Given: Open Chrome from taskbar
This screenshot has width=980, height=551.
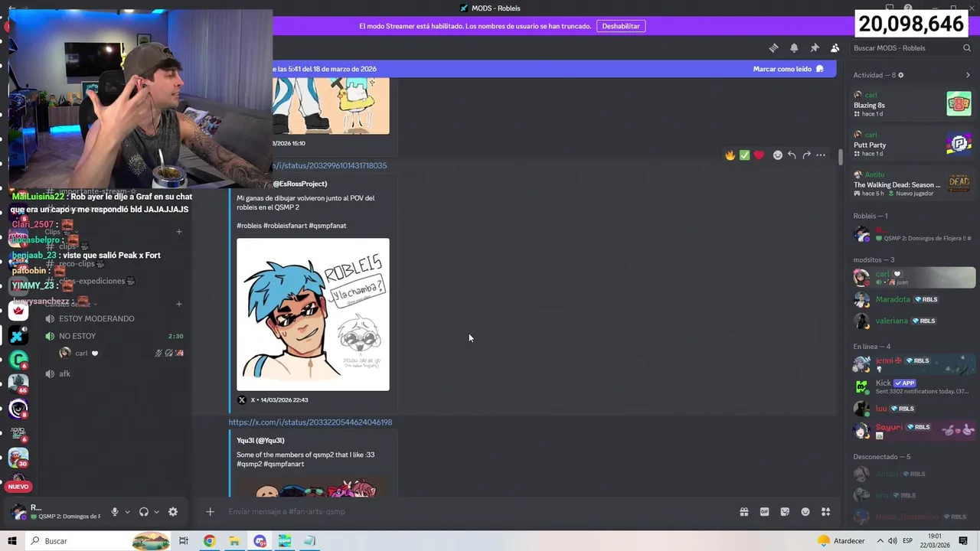Looking at the screenshot, I should click(209, 541).
